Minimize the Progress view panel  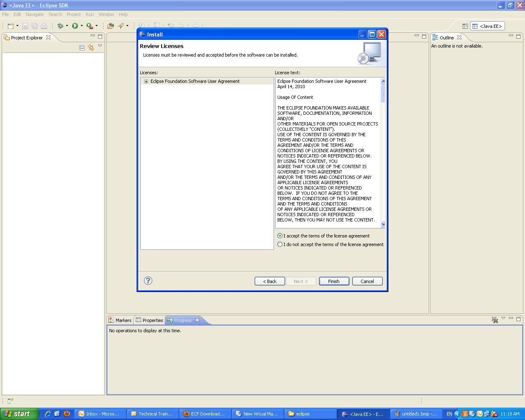511,318
